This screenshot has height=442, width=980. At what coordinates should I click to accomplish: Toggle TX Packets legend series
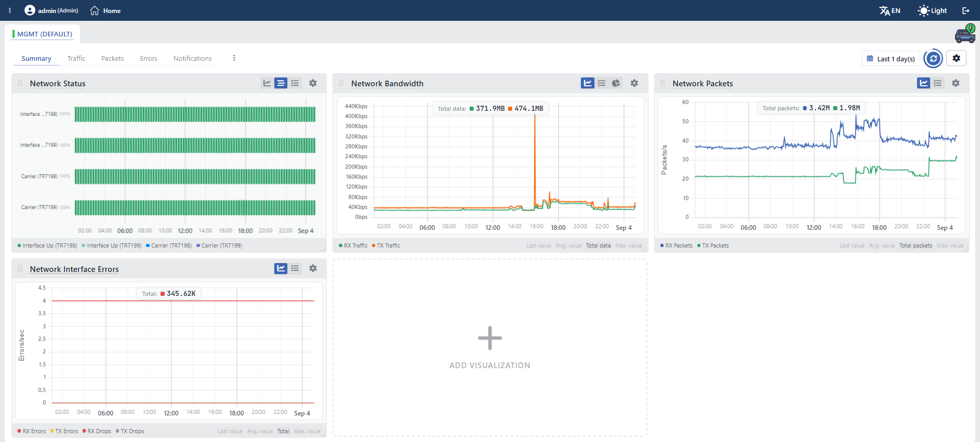pyautogui.click(x=713, y=245)
